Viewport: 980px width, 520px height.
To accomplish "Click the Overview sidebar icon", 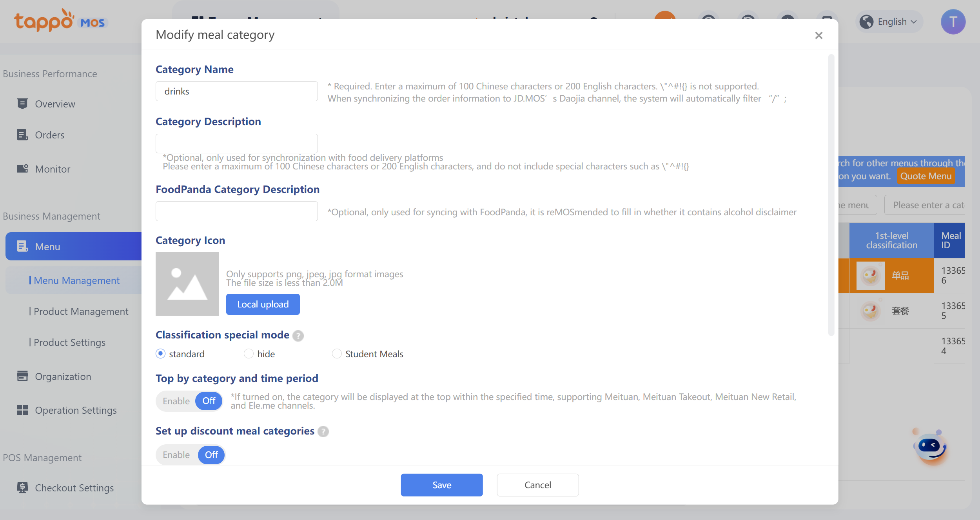I will point(22,104).
